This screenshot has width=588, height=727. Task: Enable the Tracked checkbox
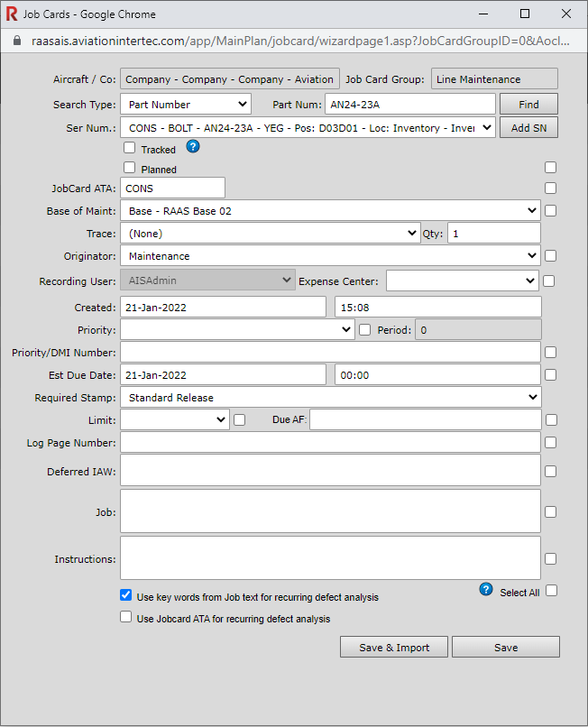[x=129, y=148]
